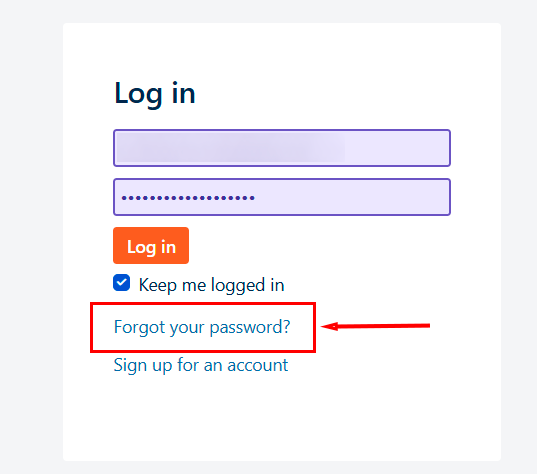Click the blurred email text in username field

(x=230, y=148)
